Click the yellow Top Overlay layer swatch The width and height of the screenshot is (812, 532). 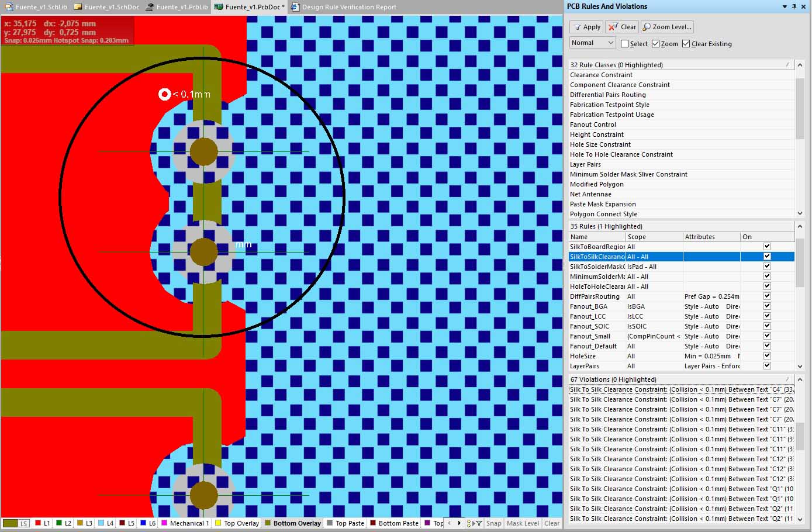[218, 523]
